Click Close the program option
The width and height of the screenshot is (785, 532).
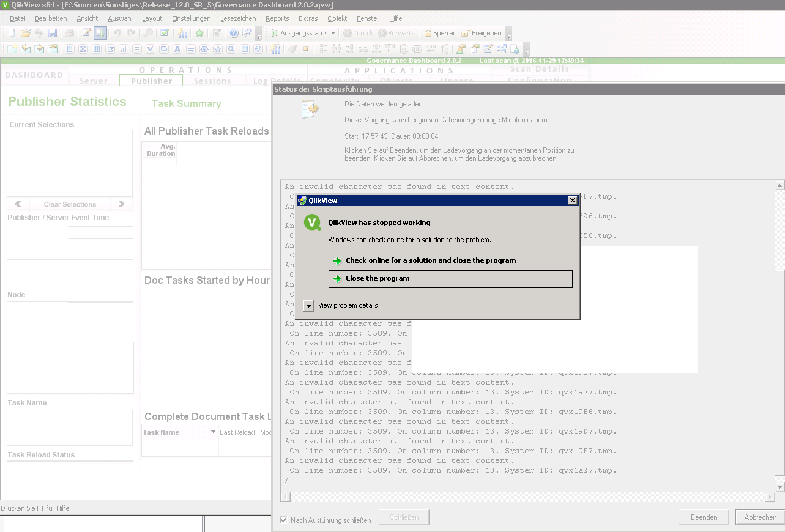(450, 279)
